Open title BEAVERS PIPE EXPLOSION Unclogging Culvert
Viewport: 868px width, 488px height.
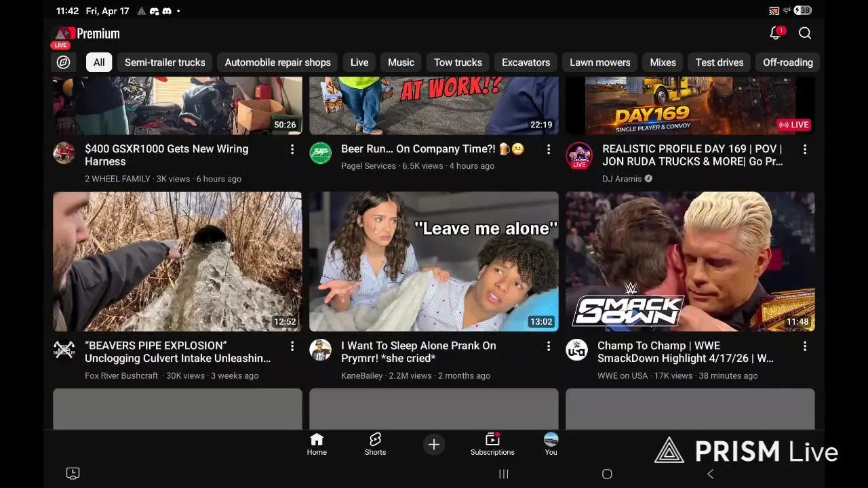(x=178, y=352)
